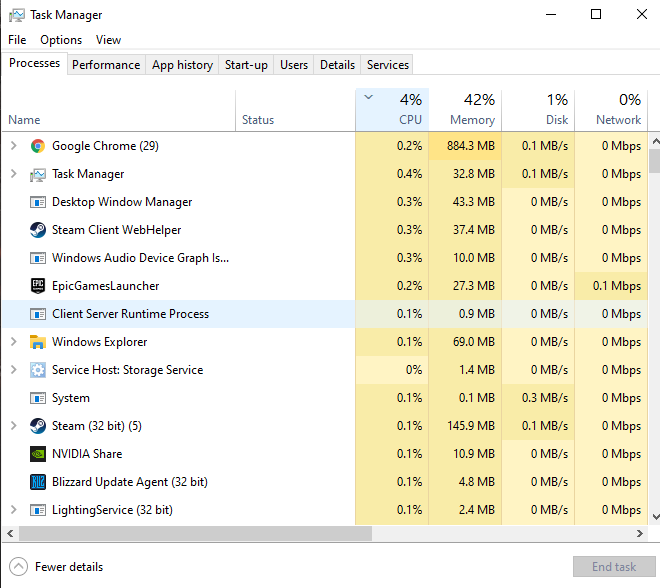Screen dimensions: 660x588
Task: Open the View menu
Action: point(109,40)
